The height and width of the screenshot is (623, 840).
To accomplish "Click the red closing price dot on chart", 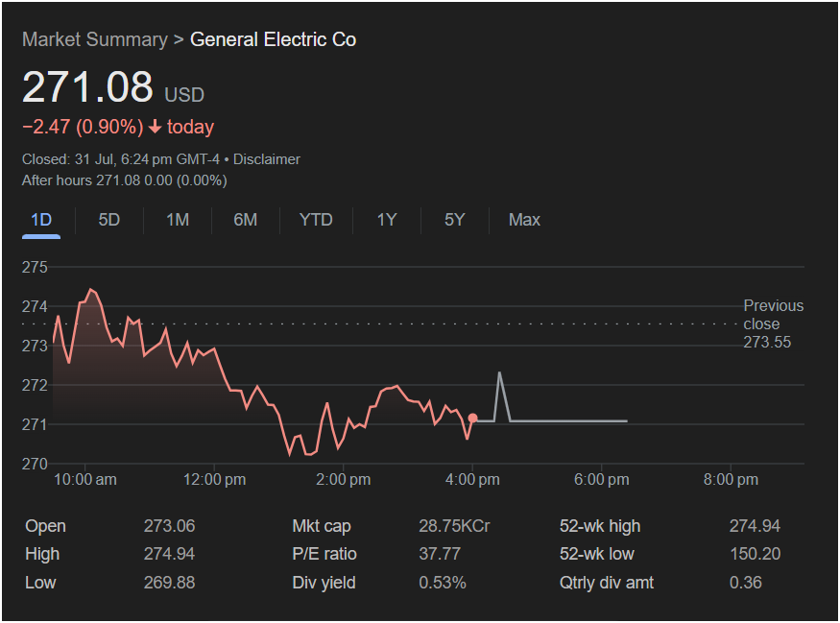I will pos(472,418).
